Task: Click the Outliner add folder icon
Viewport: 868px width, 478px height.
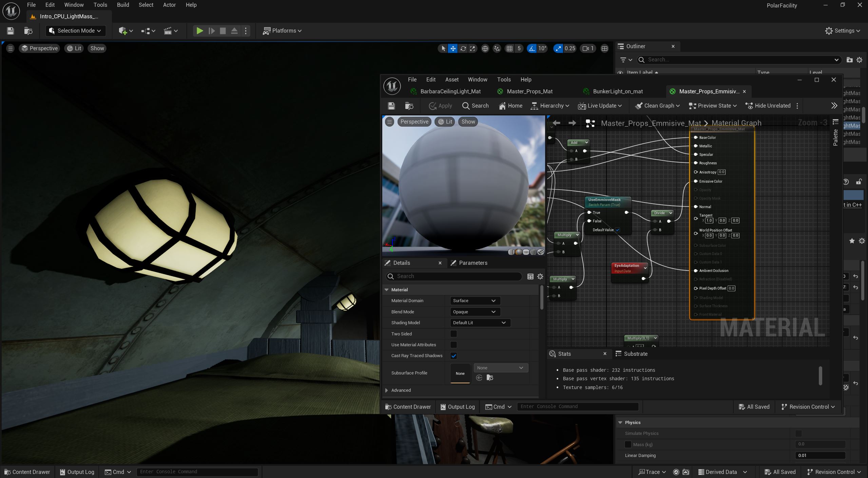Action: click(x=849, y=60)
